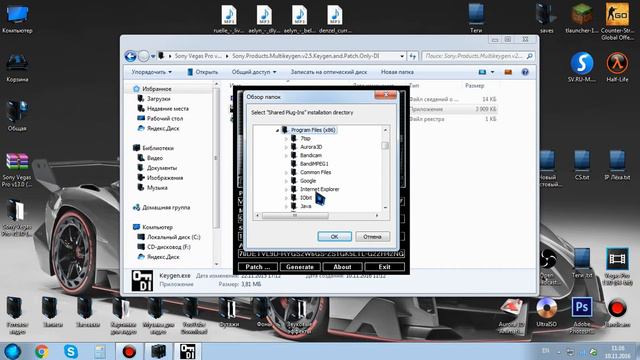This screenshot has height=360, width=640.
Task: Expand the Google folder node
Action: point(286,181)
